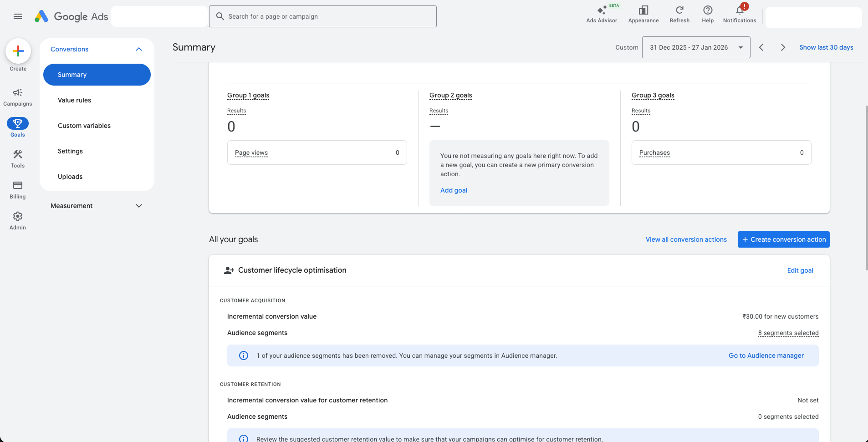This screenshot has height=442, width=868.
Task: Open Notifications with the alert badge
Action: tap(739, 10)
